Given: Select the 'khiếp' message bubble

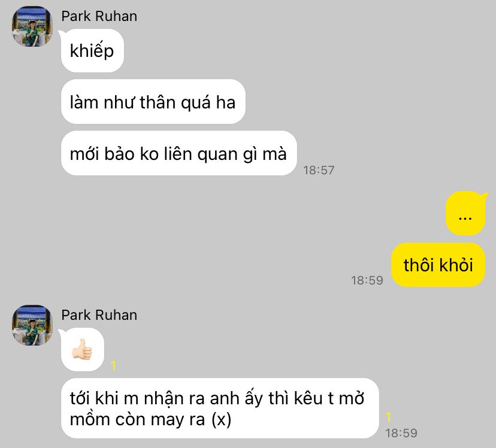Looking at the screenshot, I should (x=92, y=50).
